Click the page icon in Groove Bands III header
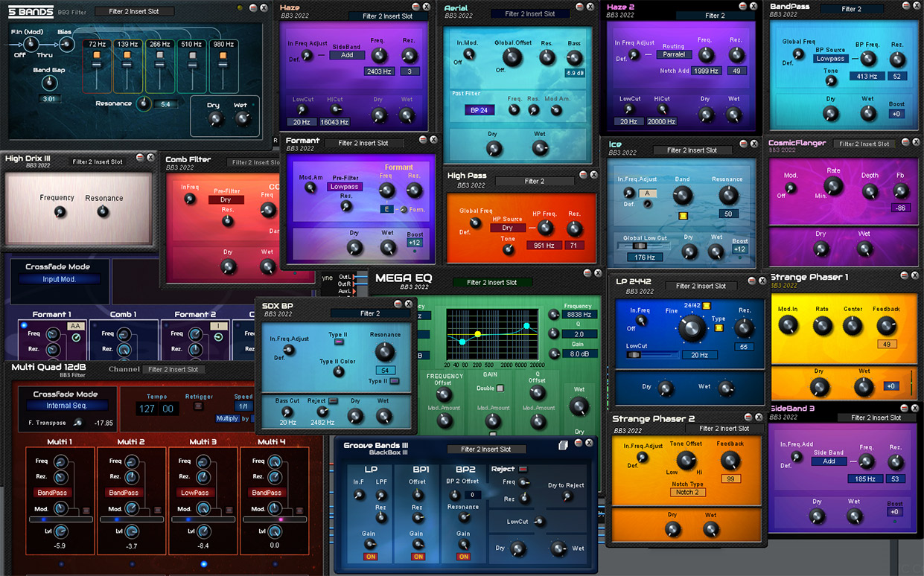This screenshot has height=576, width=924. tap(564, 445)
